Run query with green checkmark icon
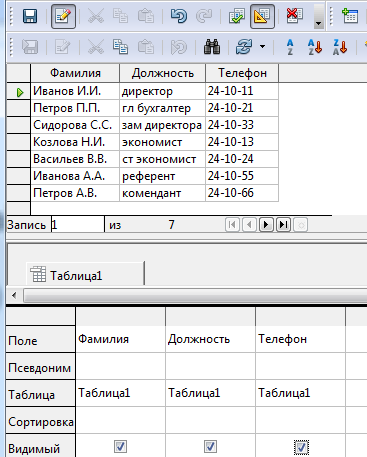This screenshot has width=367, height=457. pyautogui.click(x=237, y=16)
